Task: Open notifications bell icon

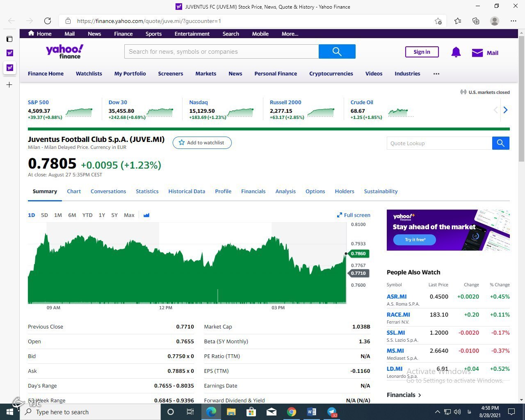Action: 456,52
